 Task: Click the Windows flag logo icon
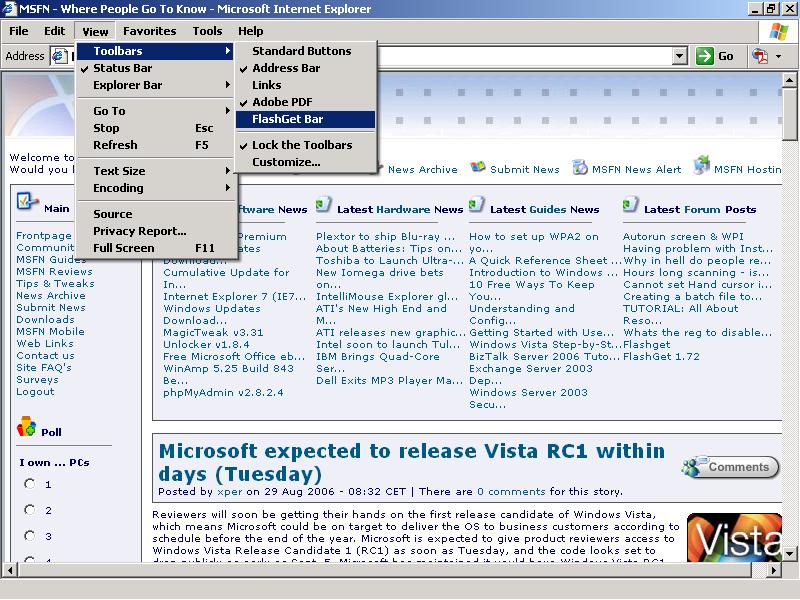(x=779, y=32)
